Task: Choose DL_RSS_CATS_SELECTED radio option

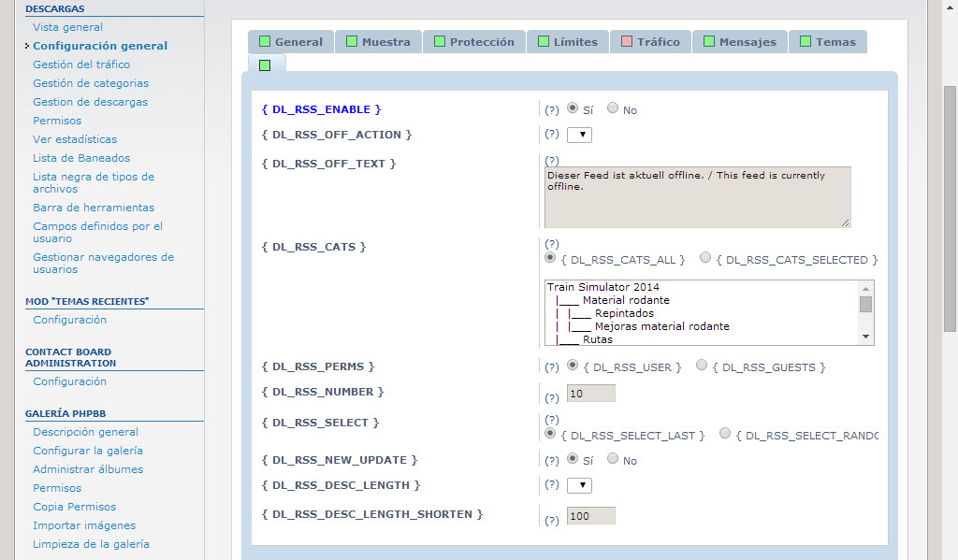Action: click(x=705, y=258)
